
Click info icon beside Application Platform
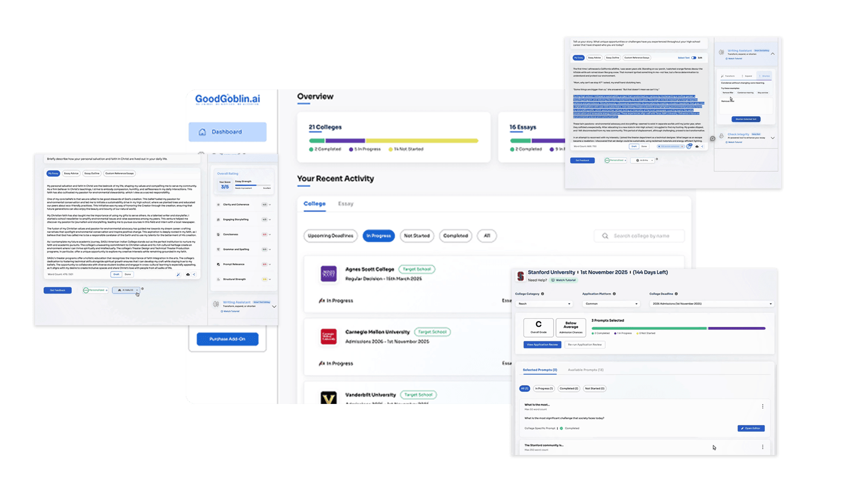pyautogui.click(x=614, y=294)
